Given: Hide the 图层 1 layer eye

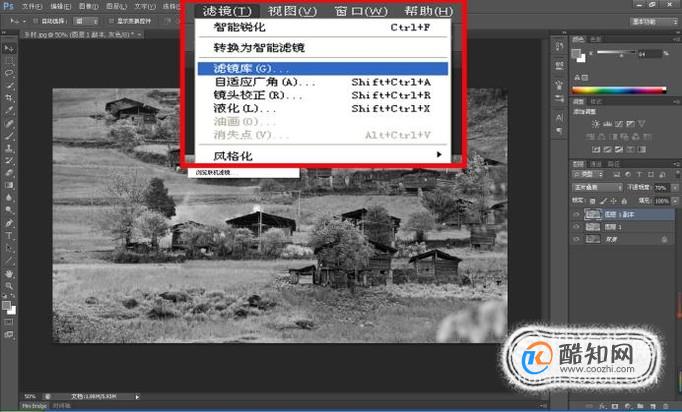Looking at the screenshot, I should click(x=577, y=227).
